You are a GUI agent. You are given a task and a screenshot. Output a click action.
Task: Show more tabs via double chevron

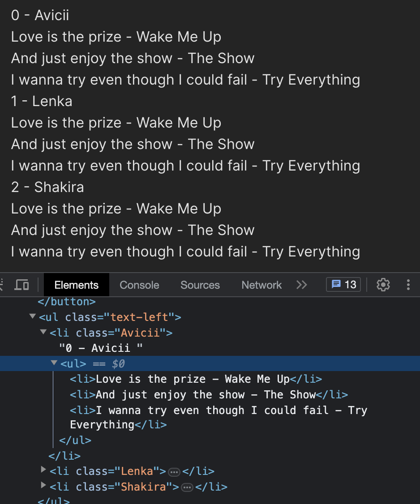[x=302, y=285]
